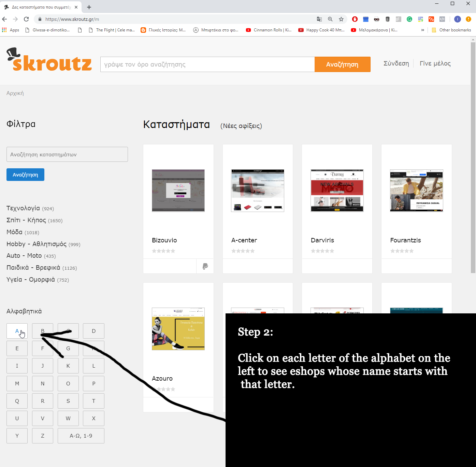
Task: Show hidden bookmarks with the chevron
Action: (x=422, y=30)
